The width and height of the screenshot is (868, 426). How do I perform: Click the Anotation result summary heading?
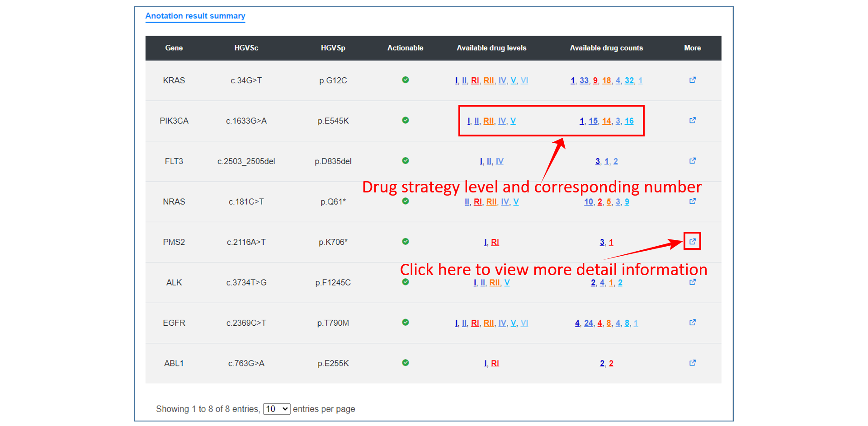coord(195,16)
